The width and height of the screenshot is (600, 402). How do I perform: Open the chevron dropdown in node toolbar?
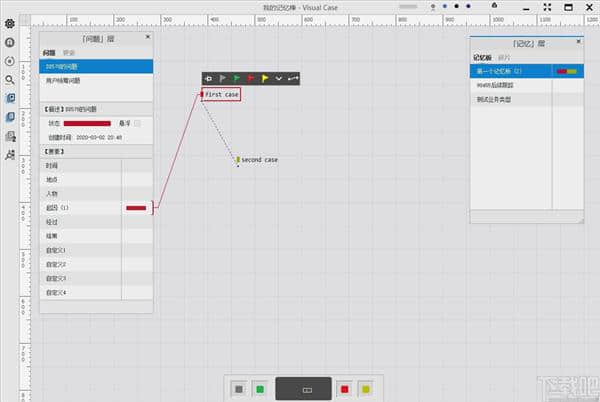(x=279, y=78)
